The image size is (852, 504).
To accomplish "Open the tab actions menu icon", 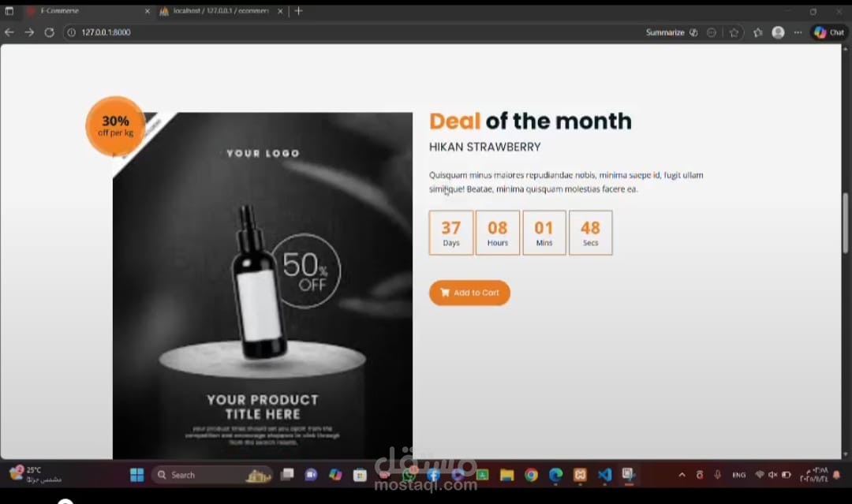I will coord(9,11).
